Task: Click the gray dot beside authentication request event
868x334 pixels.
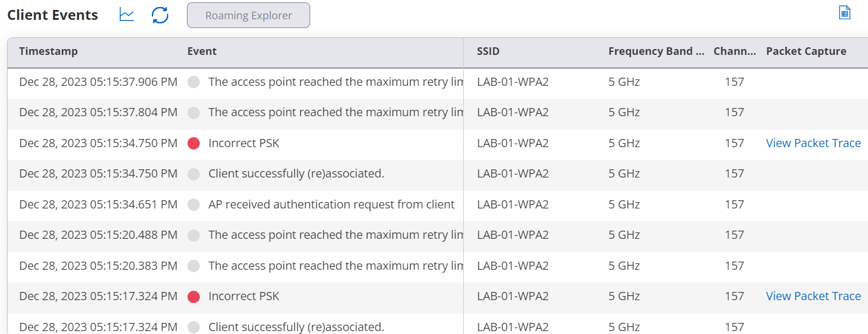Action: click(194, 205)
